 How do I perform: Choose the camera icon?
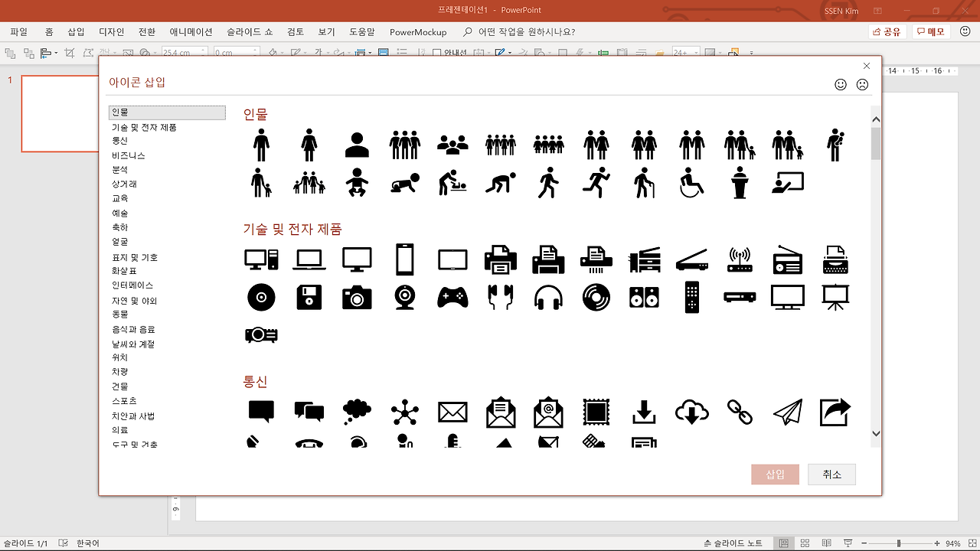[x=357, y=297]
